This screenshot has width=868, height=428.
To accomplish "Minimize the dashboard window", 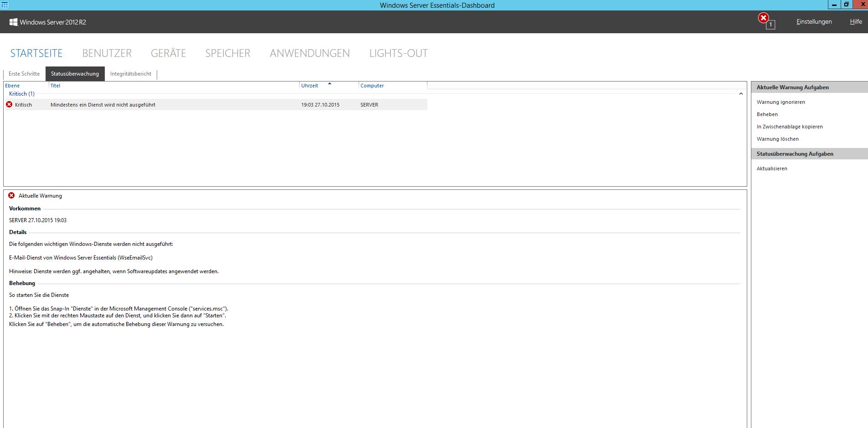I will [834, 5].
